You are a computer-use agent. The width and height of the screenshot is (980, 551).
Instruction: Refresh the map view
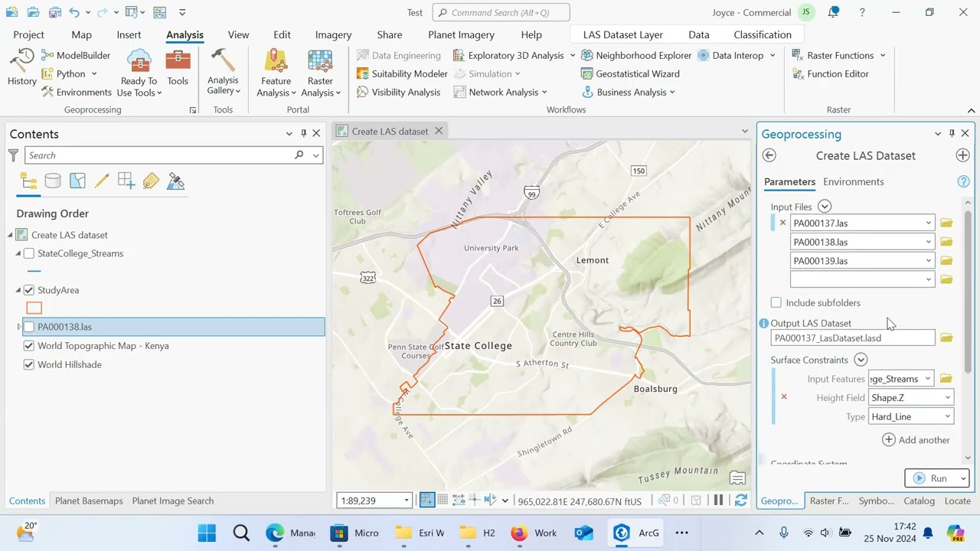pyautogui.click(x=740, y=500)
